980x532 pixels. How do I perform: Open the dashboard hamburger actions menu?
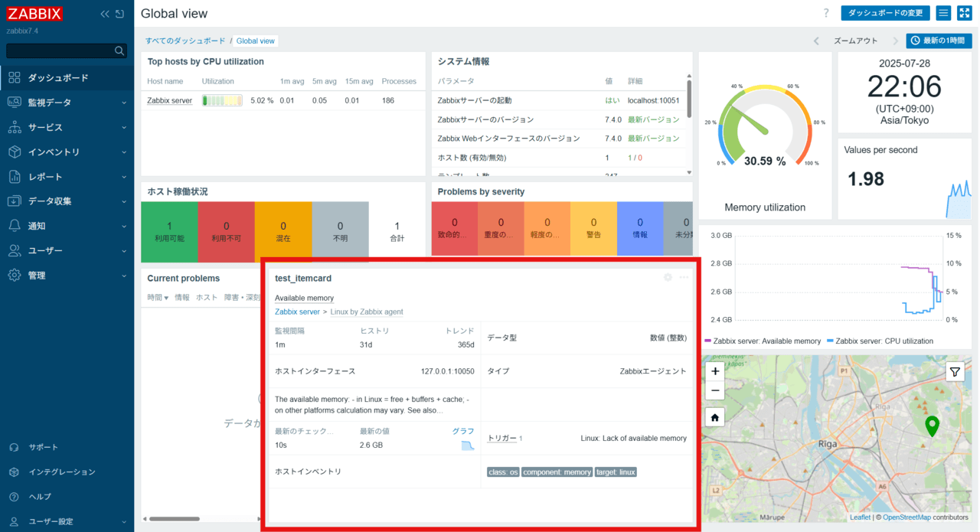click(x=943, y=13)
